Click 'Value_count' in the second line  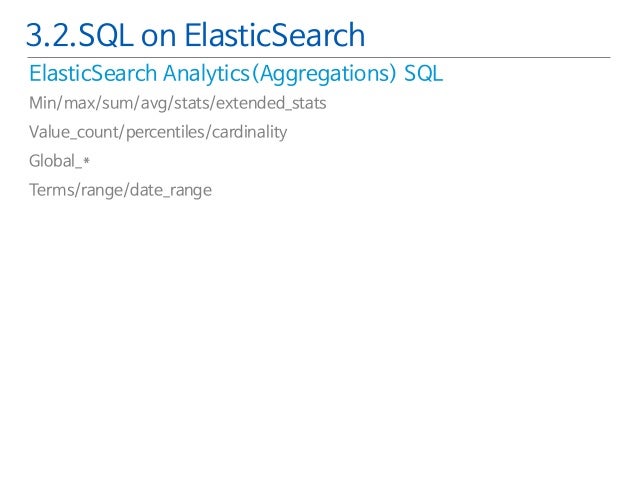(x=71, y=132)
